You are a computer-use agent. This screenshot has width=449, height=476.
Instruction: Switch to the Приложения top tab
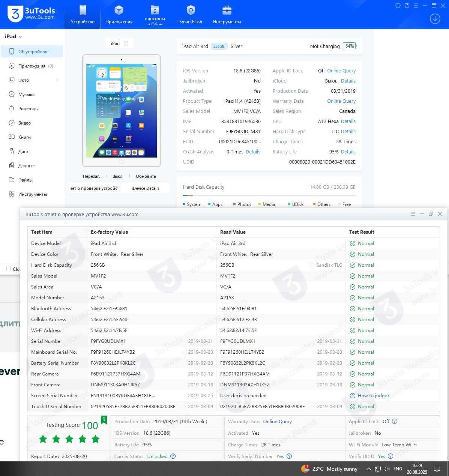coord(119,15)
